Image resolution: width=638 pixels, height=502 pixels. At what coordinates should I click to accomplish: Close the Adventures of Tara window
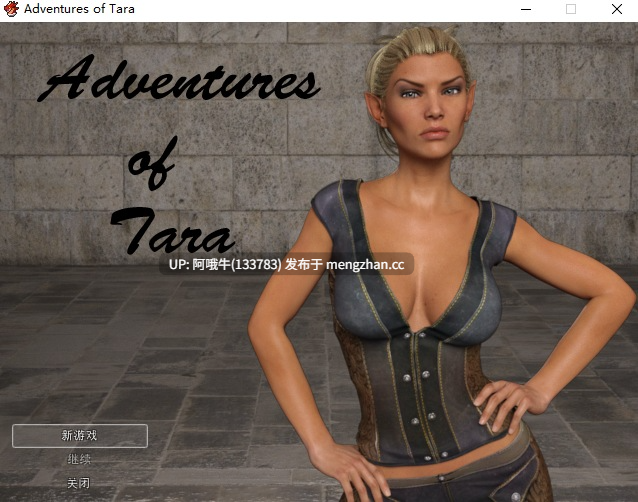point(617,9)
